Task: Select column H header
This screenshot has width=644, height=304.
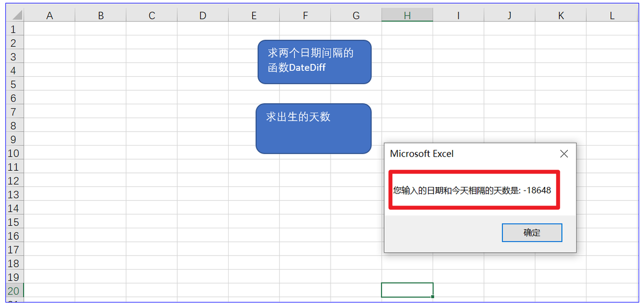Action: pos(407,16)
